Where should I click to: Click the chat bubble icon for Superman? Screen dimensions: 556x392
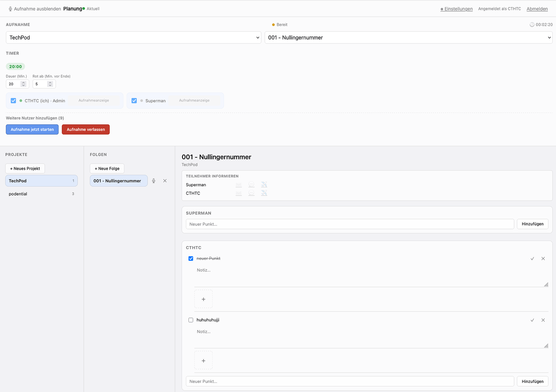(251, 185)
